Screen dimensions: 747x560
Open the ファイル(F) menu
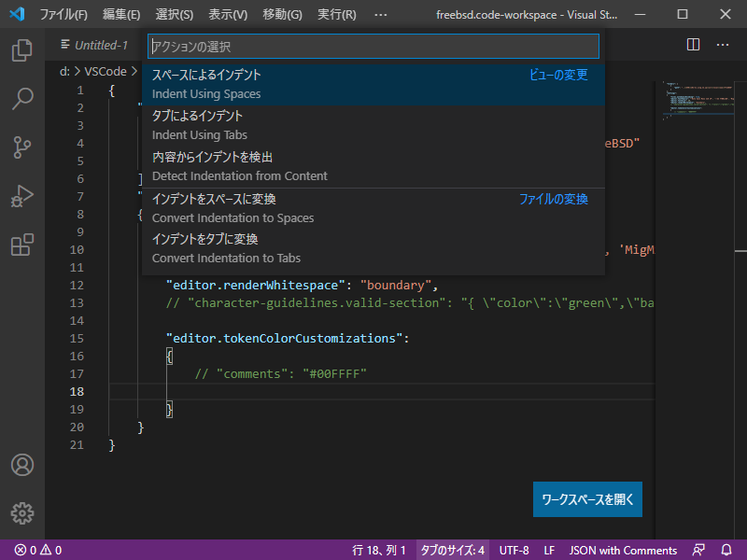(63, 15)
